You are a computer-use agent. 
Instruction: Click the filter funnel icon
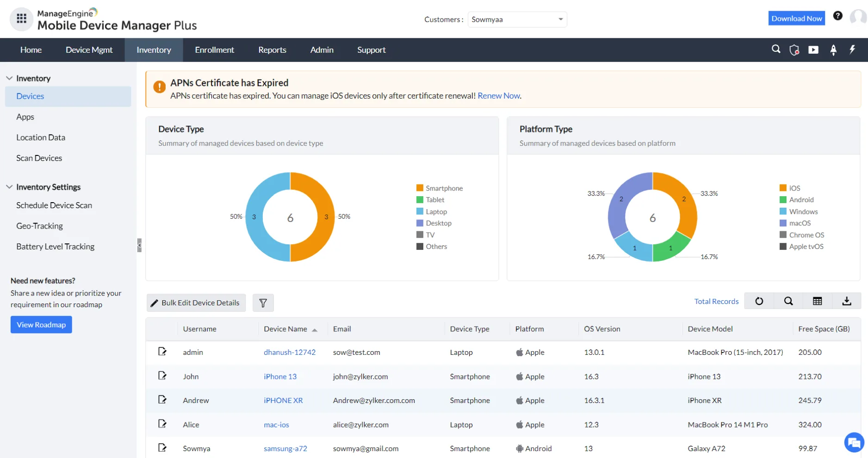point(263,303)
